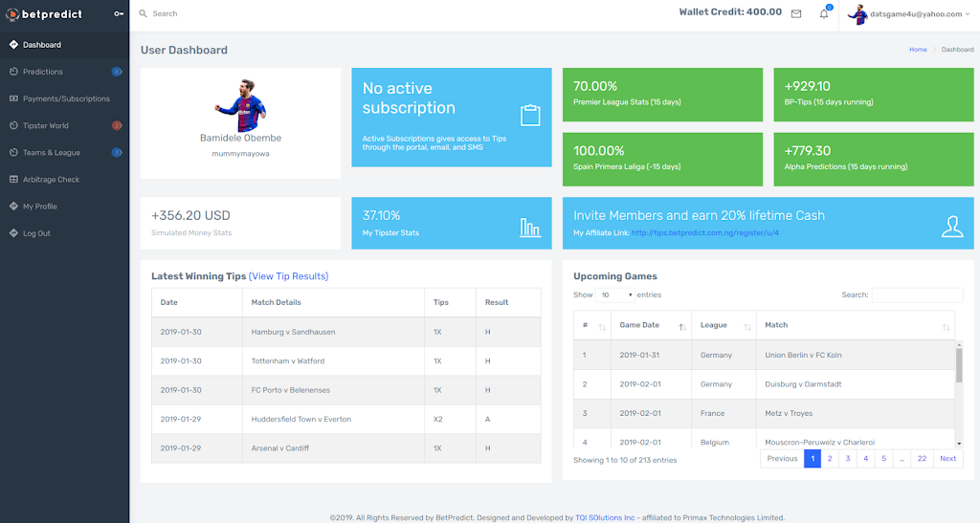Image resolution: width=980 pixels, height=523 pixels.
Task: Go to page 2
Action: pyautogui.click(x=830, y=459)
